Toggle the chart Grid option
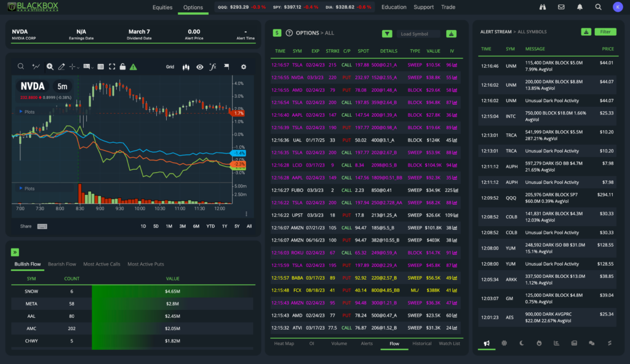The width and height of the screenshot is (630, 364). 170,66
